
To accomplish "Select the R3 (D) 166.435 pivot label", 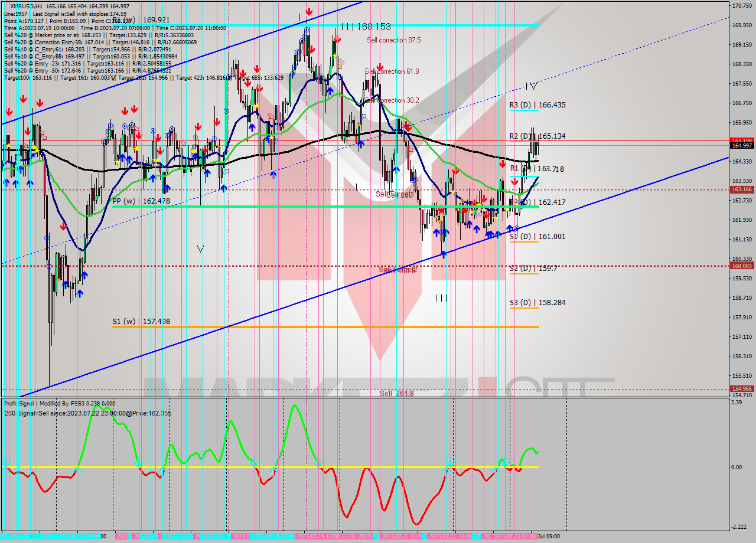I will click(537, 104).
